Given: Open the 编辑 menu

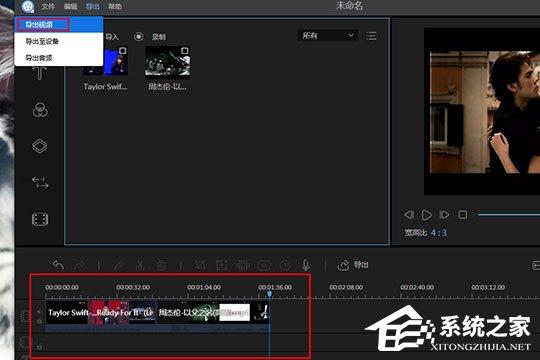Looking at the screenshot, I should point(70,7).
